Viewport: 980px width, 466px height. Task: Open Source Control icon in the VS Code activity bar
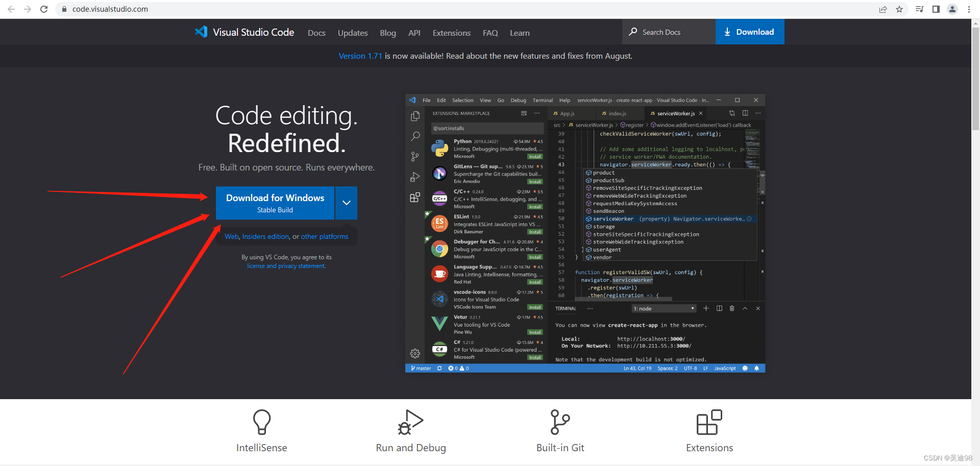click(x=415, y=157)
